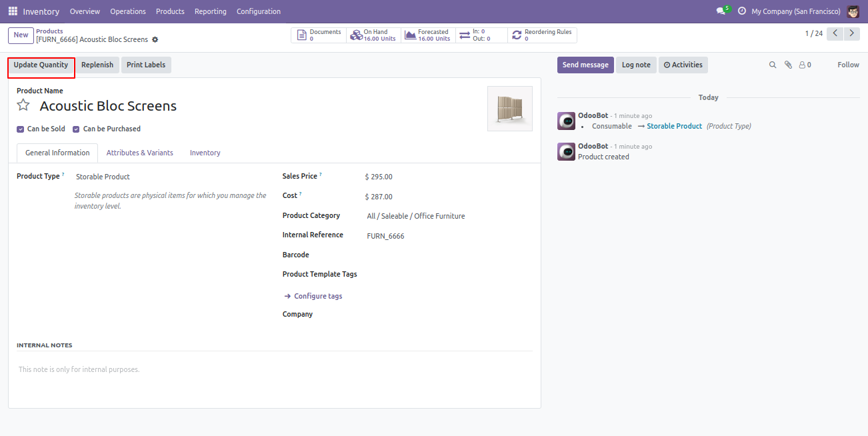Open the Reporting menu
This screenshot has width=868, height=436.
tap(211, 11)
